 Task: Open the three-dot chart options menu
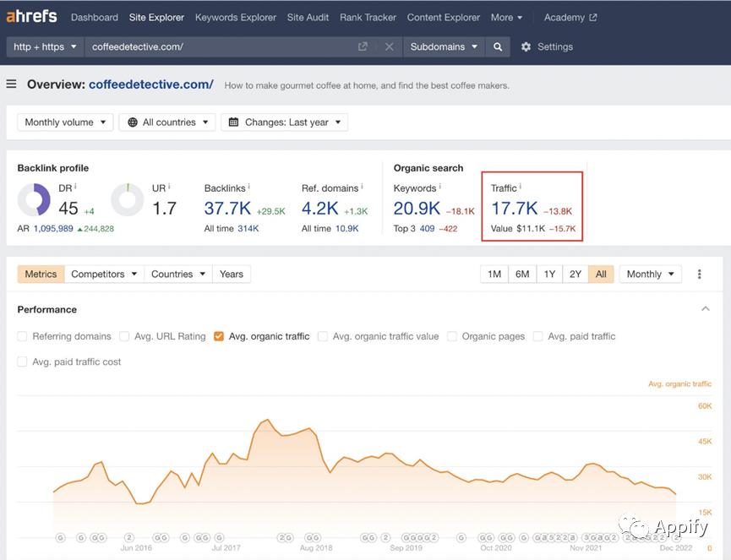point(699,275)
